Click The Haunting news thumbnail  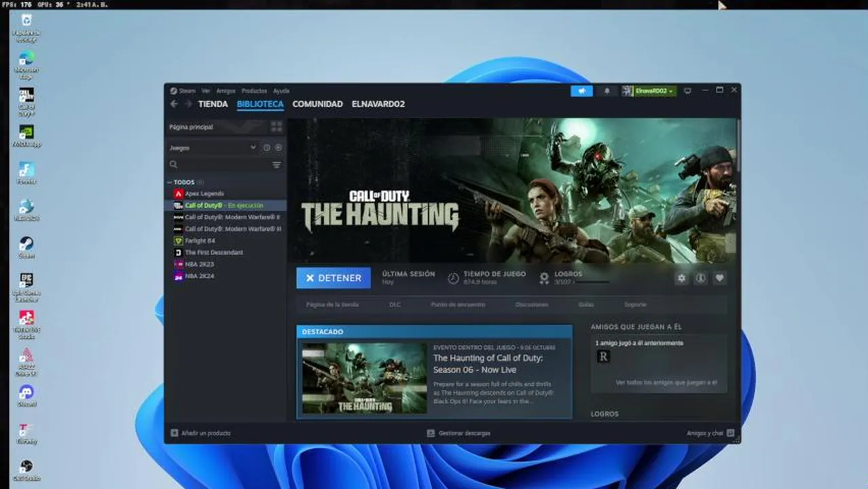363,378
